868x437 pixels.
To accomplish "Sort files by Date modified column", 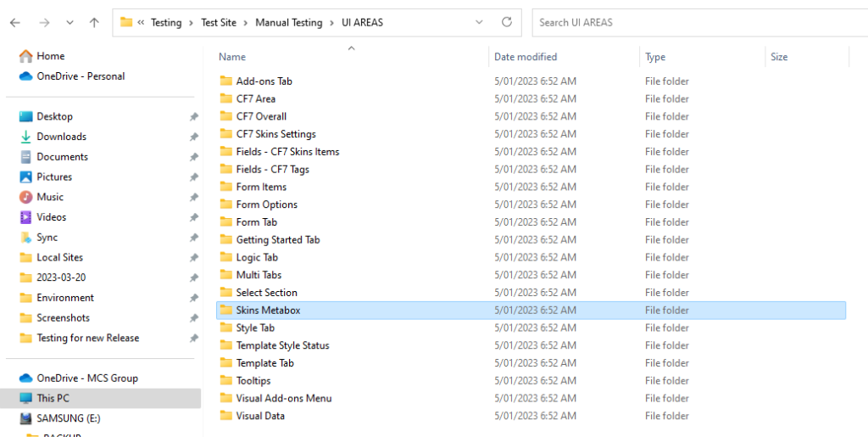I will click(526, 57).
